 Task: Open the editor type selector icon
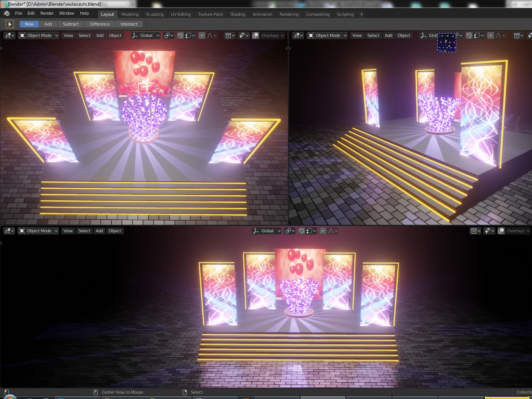tap(8, 35)
